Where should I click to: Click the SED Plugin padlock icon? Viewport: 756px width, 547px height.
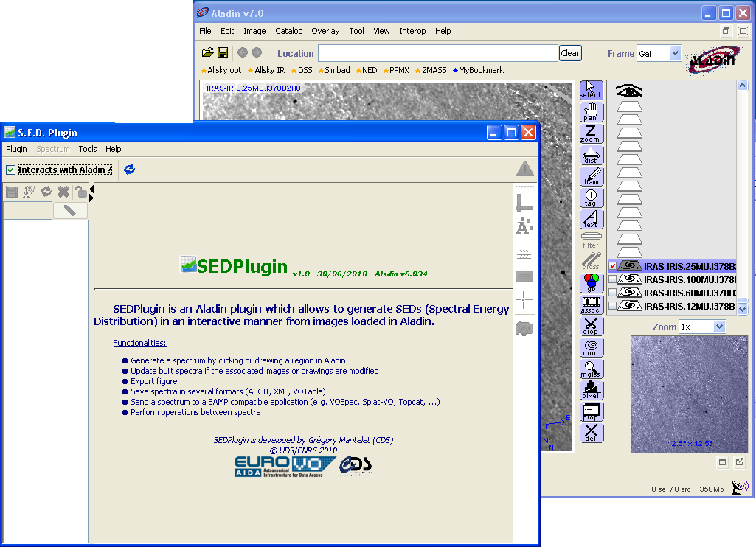[x=81, y=192]
